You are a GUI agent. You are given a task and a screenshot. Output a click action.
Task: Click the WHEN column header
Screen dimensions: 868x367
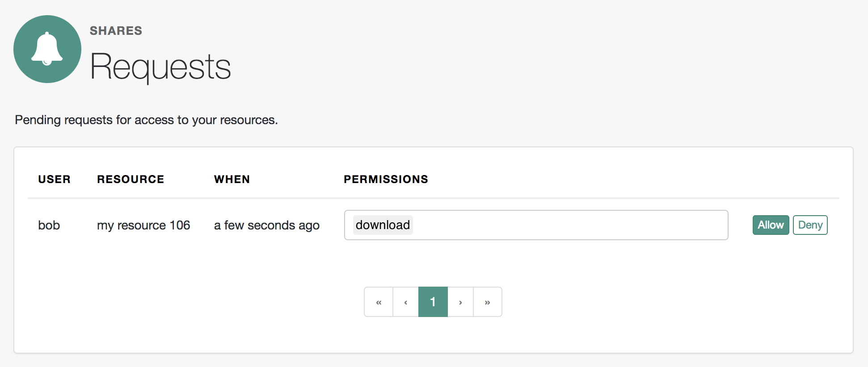pyautogui.click(x=232, y=179)
